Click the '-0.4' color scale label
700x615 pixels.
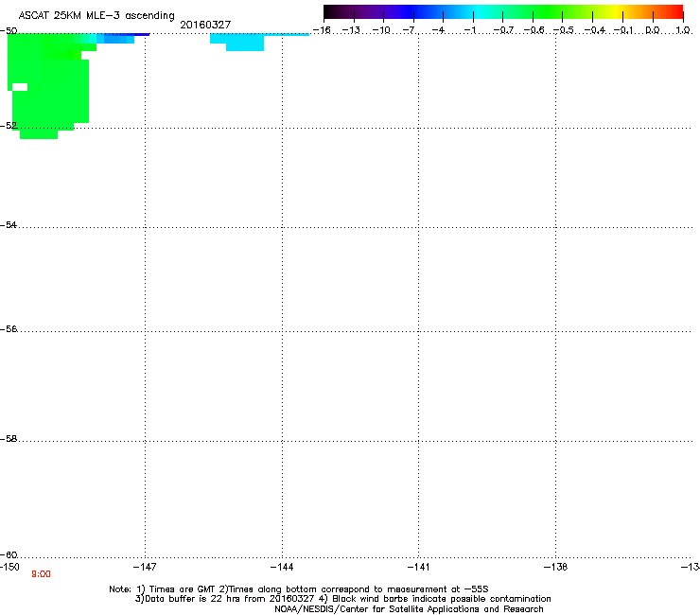tap(595, 30)
